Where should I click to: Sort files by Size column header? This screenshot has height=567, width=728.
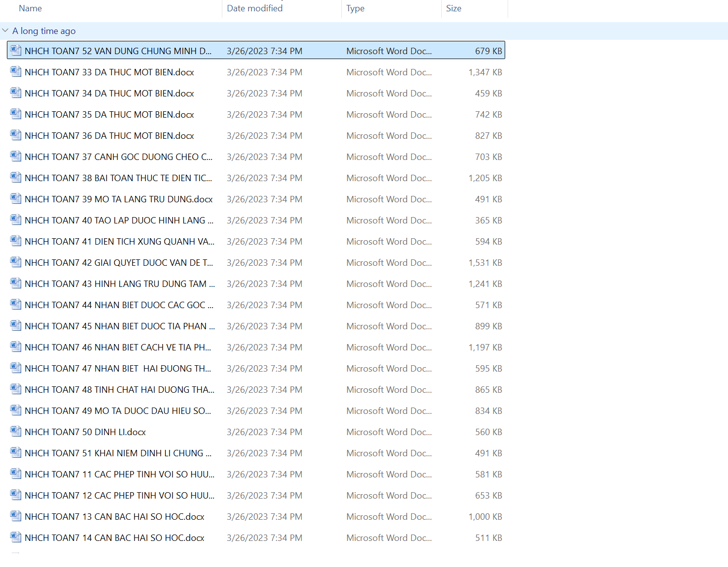[x=454, y=8]
